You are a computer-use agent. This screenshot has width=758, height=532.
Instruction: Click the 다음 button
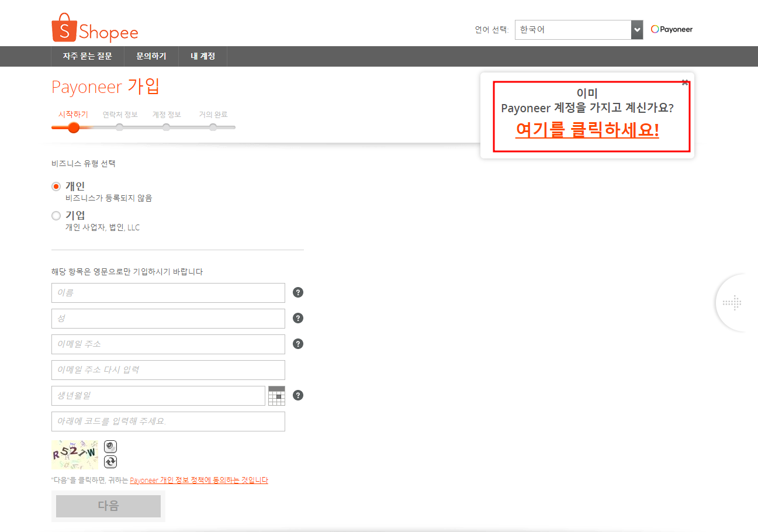pyautogui.click(x=108, y=506)
